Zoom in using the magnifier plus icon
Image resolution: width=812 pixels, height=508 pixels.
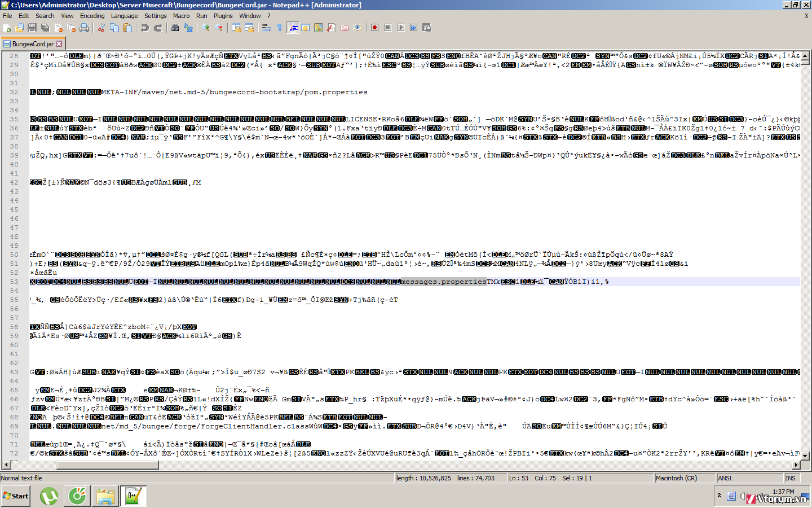[206, 28]
